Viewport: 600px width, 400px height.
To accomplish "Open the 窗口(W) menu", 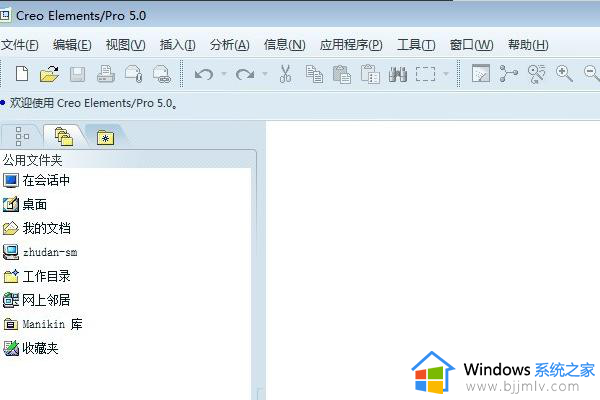I will pyautogui.click(x=471, y=45).
